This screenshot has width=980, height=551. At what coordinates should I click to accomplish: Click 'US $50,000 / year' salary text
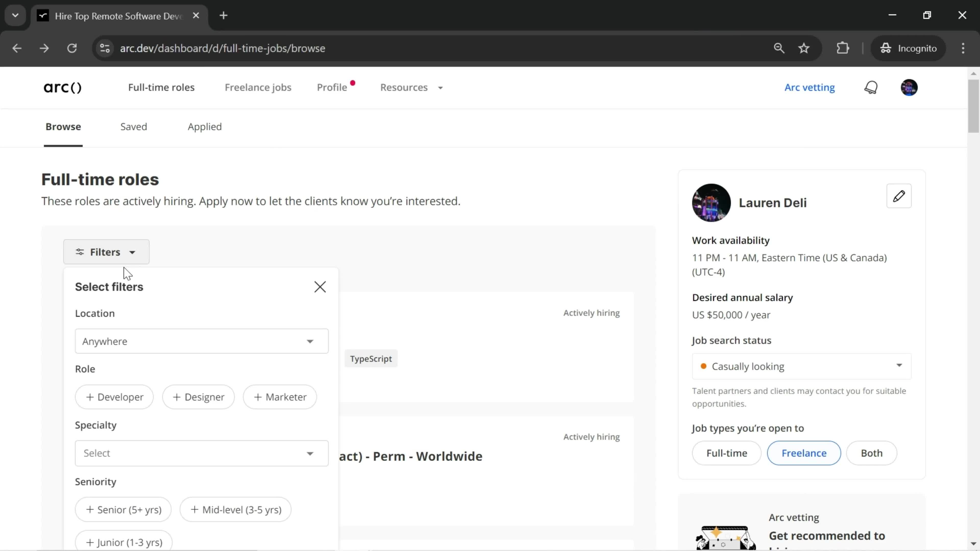[x=731, y=315]
